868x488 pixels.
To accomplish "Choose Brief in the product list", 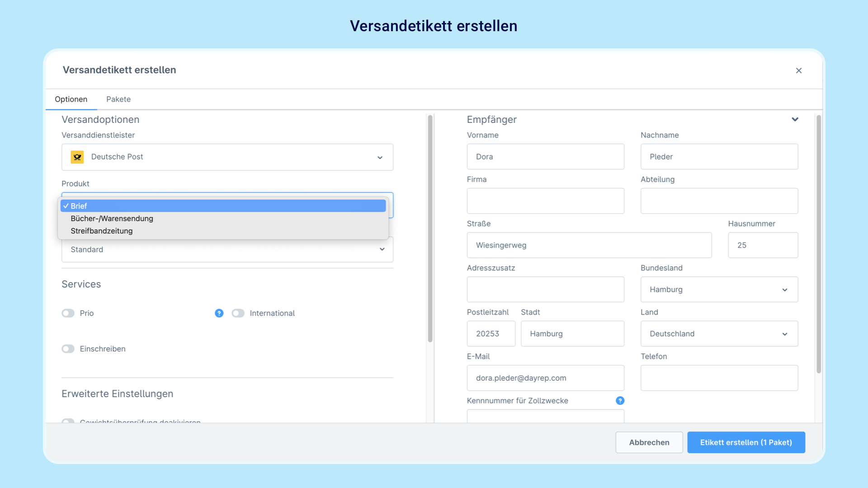I will [223, 206].
